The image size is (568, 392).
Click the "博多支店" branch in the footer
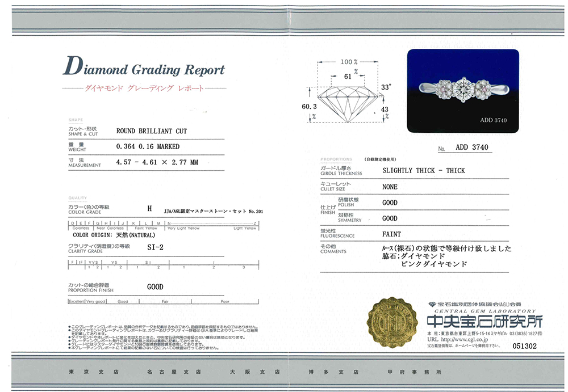coord(333,372)
